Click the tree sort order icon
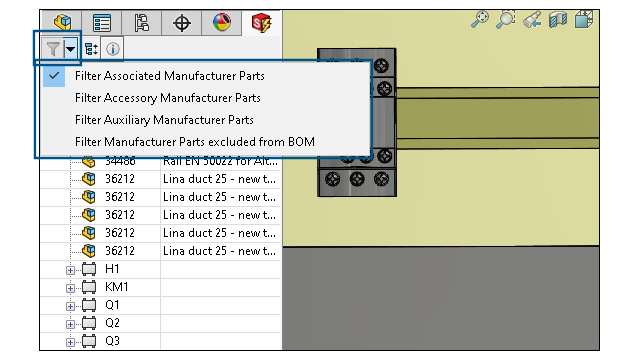 click(91, 49)
